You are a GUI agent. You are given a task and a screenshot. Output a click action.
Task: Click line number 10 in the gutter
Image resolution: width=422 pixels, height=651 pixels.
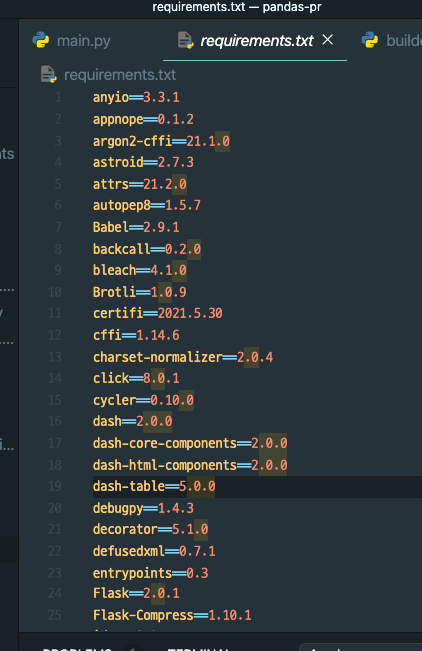click(x=54, y=292)
